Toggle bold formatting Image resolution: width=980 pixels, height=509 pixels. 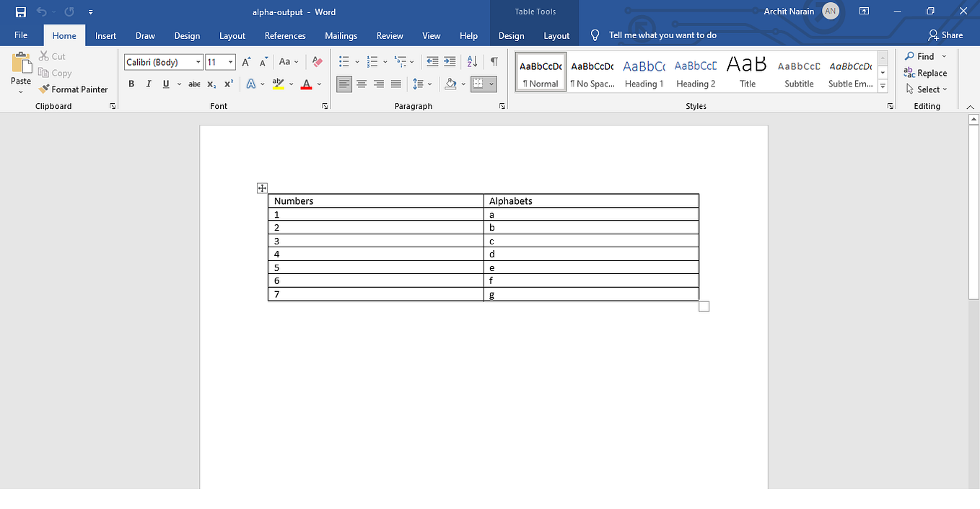point(131,84)
